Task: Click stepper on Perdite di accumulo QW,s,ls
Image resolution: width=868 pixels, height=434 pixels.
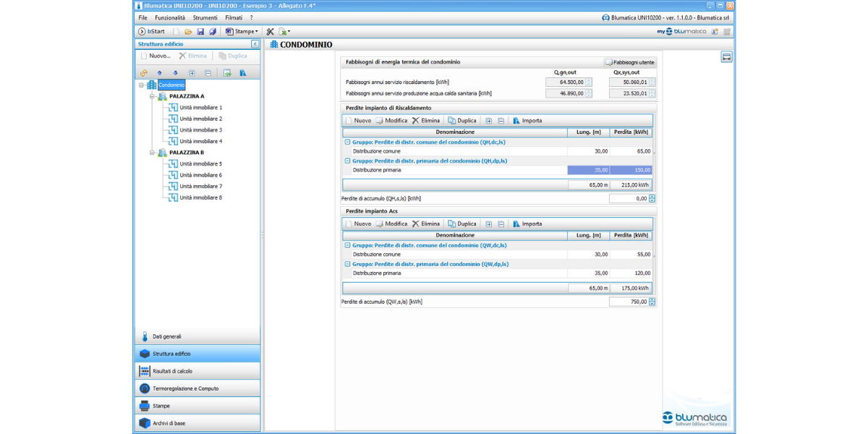Action: [652, 302]
